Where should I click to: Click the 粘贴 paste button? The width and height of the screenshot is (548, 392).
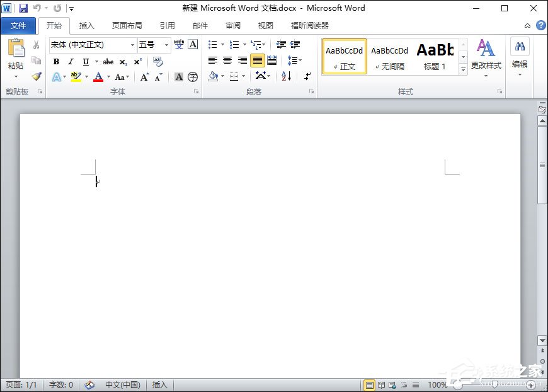pos(16,55)
